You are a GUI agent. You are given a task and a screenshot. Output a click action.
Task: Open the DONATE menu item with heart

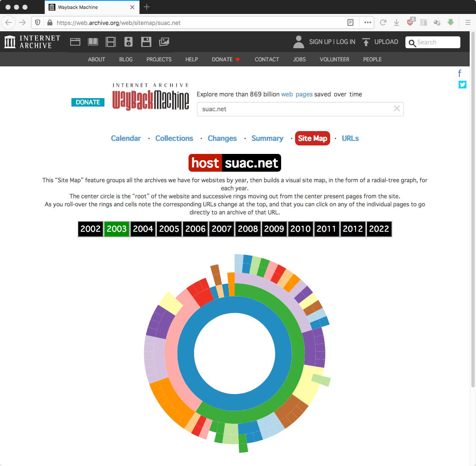click(x=226, y=60)
